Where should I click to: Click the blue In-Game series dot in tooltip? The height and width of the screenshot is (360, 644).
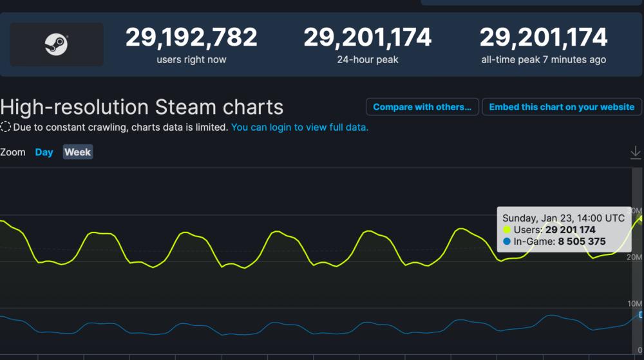(x=507, y=242)
